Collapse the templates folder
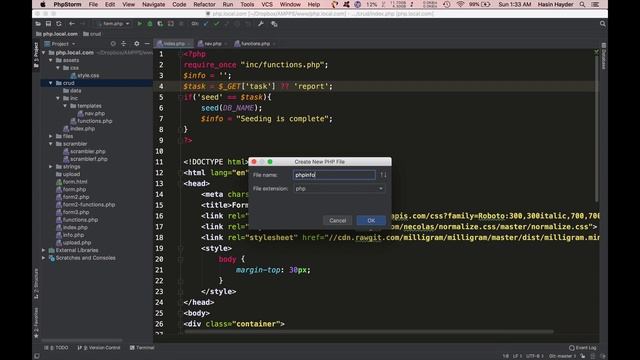640x360 pixels. tap(65, 106)
